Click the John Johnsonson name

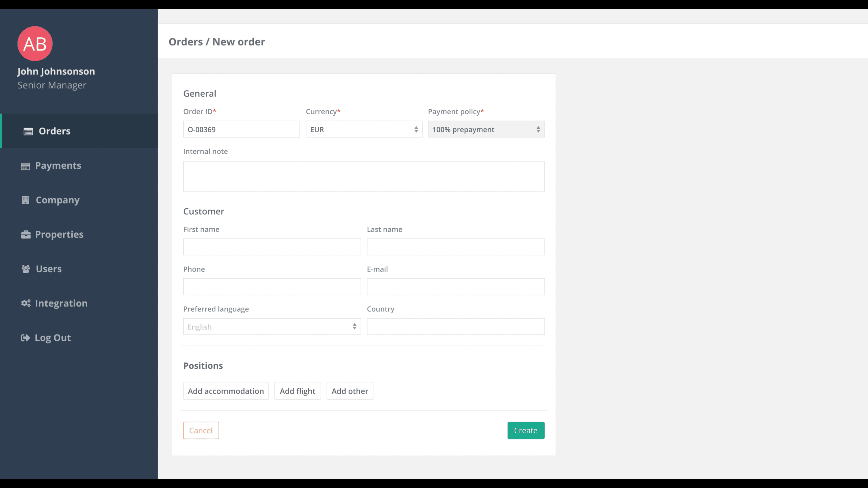coord(56,71)
